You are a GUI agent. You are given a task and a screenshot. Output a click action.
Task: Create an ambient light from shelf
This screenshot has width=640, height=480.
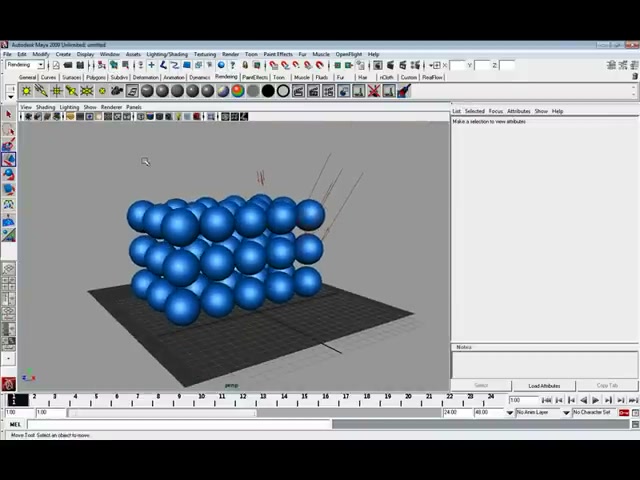tap(26, 91)
